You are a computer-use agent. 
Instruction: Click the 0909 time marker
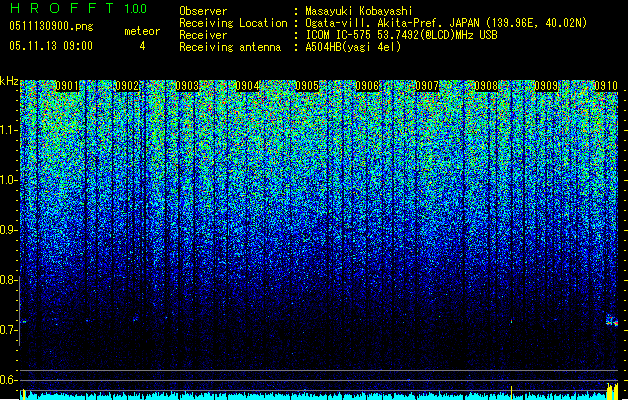[546, 86]
